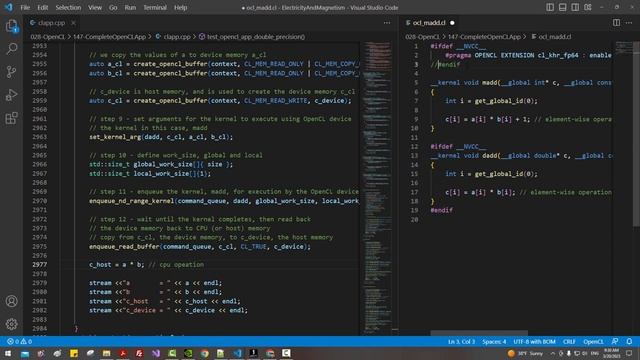Click the feedback icon in status bar

615,341
